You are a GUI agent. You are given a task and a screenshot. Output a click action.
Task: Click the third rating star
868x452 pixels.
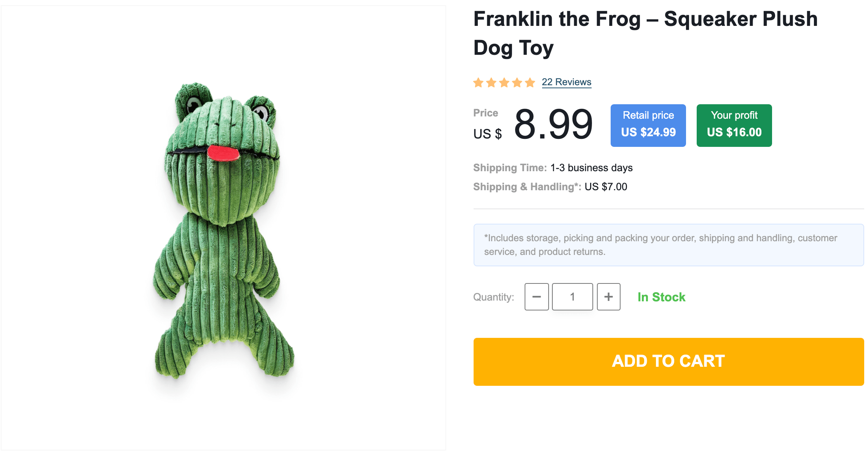point(504,83)
